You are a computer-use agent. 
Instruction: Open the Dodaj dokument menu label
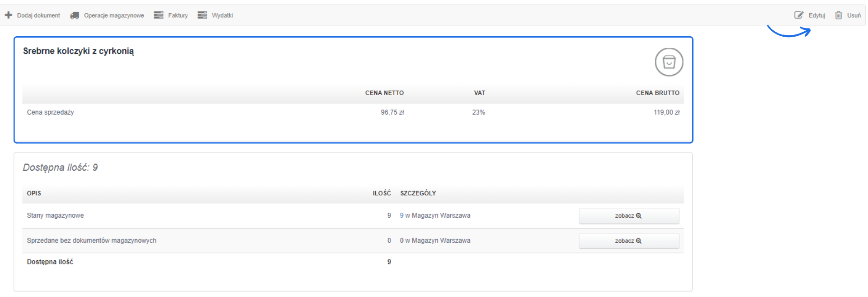pos(38,15)
